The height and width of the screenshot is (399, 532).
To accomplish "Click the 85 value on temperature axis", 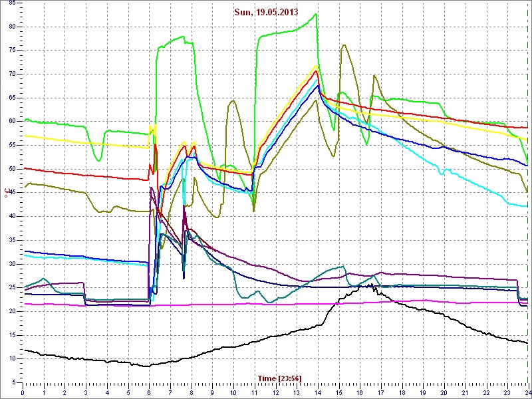I will [x=11, y=3].
